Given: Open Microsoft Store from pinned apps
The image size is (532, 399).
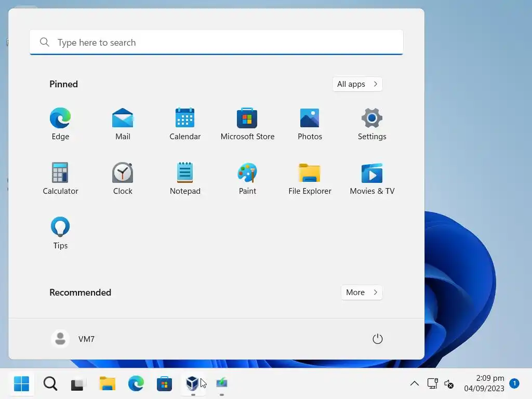Looking at the screenshot, I should point(247,124).
